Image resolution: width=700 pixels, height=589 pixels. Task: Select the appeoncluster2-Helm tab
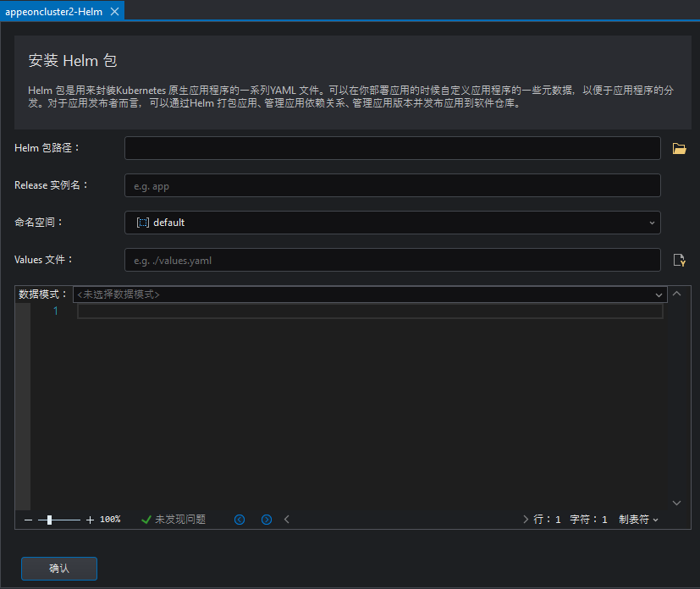click(53, 12)
